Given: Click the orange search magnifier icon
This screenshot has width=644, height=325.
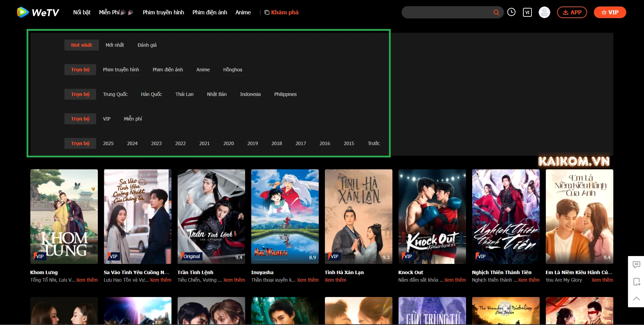Looking at the screenshot, I should (496, 13).
